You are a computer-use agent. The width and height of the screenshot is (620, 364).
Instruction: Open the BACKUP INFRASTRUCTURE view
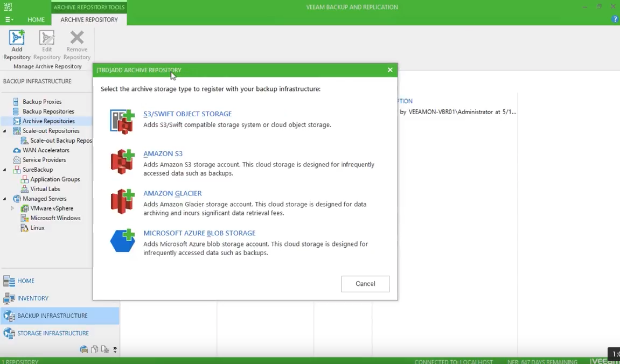(60, 316)
